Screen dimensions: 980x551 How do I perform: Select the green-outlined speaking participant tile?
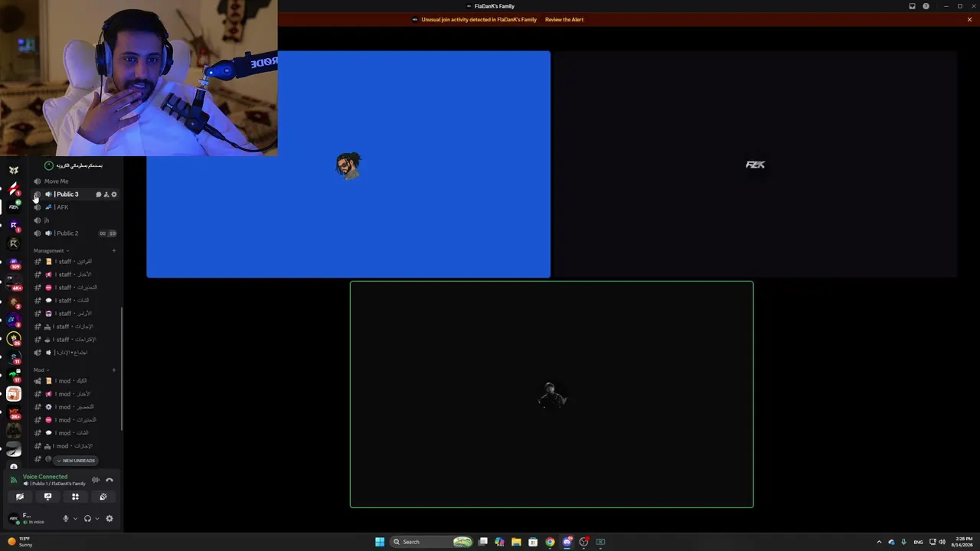click(551, 395)
